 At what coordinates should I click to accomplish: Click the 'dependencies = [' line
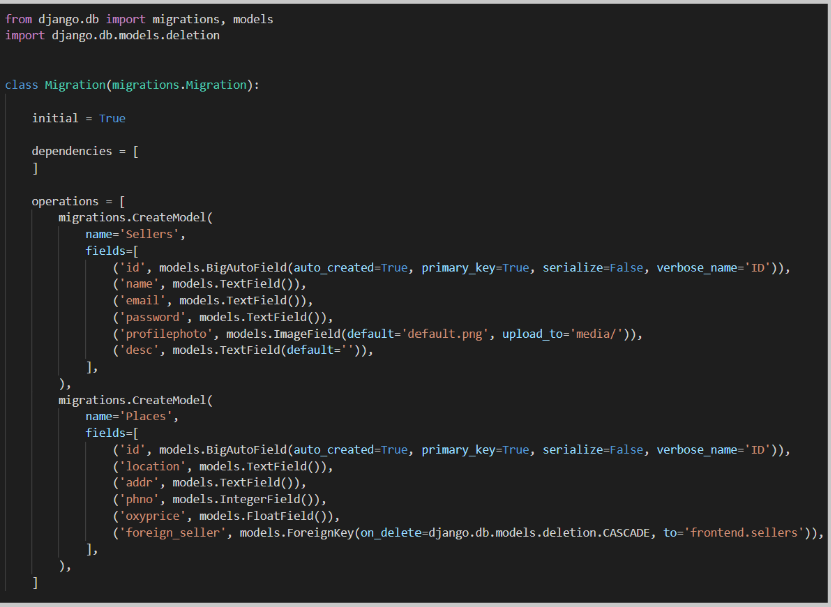click(x=85, y=152)
